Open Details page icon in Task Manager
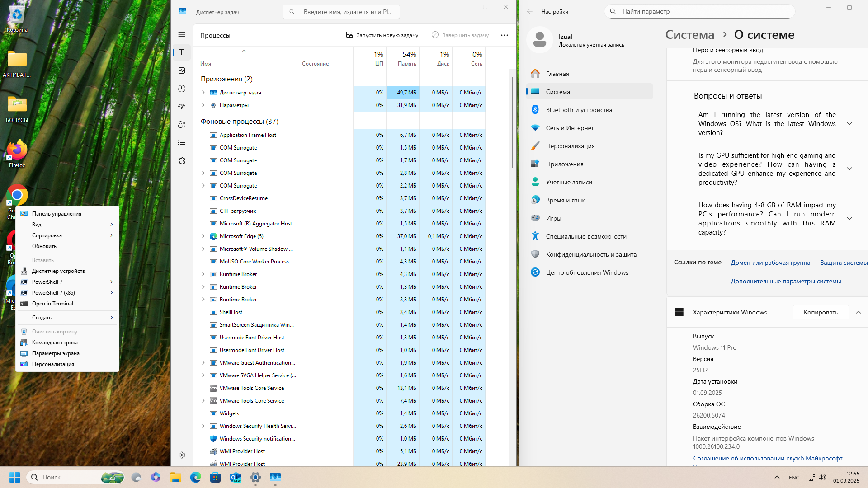Viewport: 868px width, 488px height. pyautogui.click(x=182, y=143)
